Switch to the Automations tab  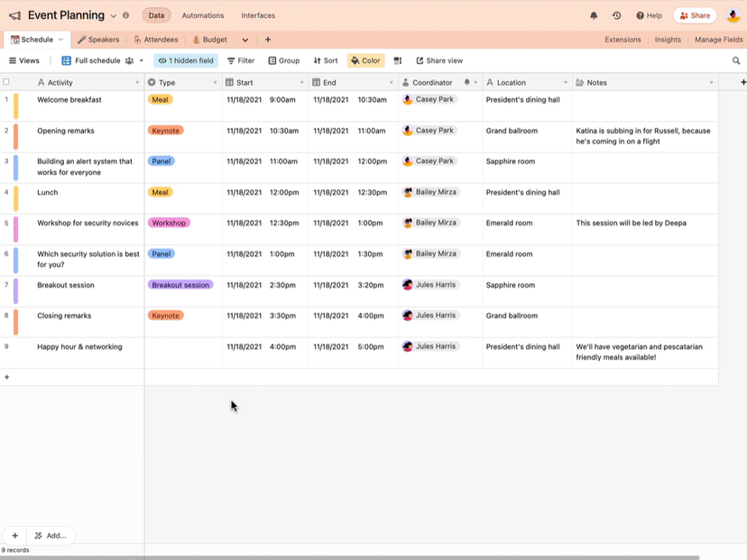(202, 15)
